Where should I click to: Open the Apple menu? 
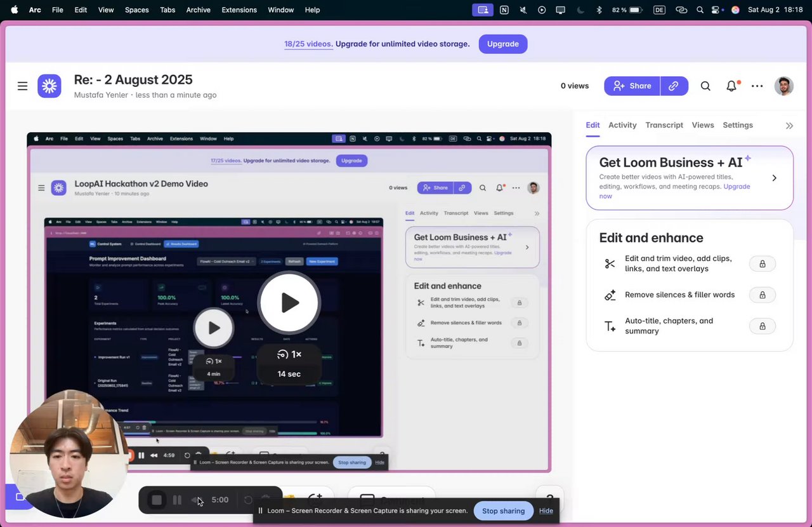tap(15, 10)
